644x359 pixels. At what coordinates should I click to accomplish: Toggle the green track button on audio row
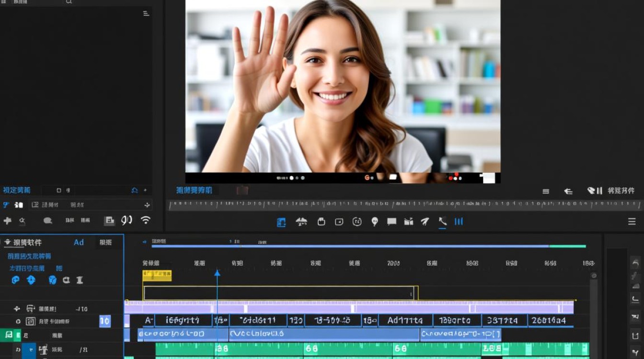pos(9,335)
